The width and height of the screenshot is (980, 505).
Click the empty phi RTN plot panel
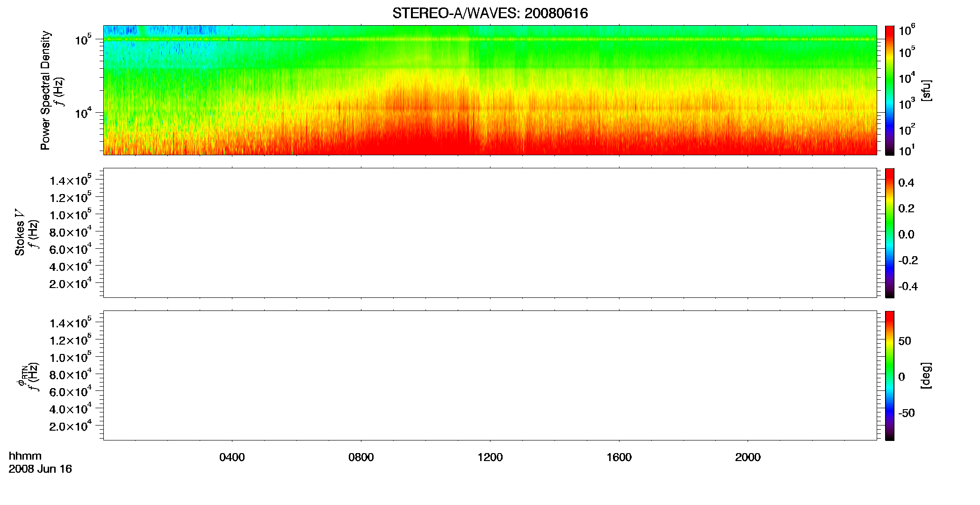click(490, 375)
